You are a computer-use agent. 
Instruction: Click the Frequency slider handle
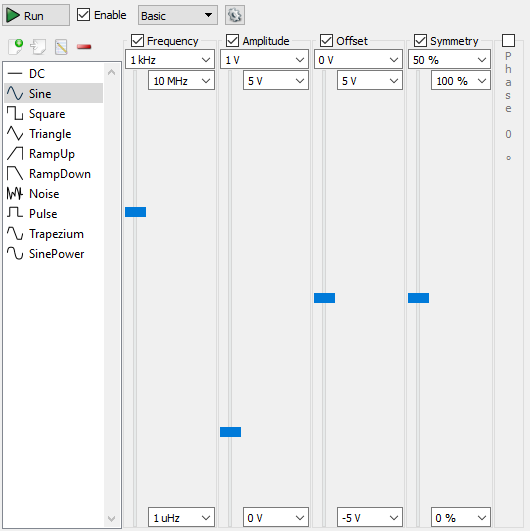(x=135, y=212)
